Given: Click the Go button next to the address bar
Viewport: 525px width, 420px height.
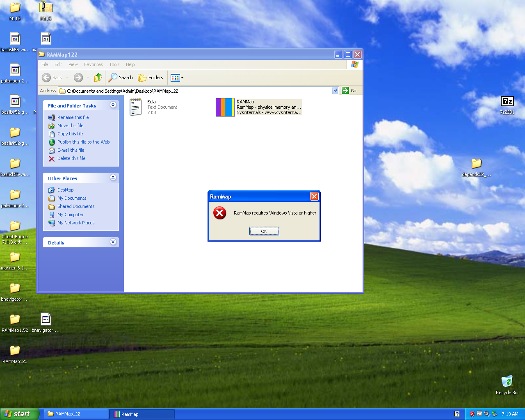Looking at the screenshot, I should [349, 91].
